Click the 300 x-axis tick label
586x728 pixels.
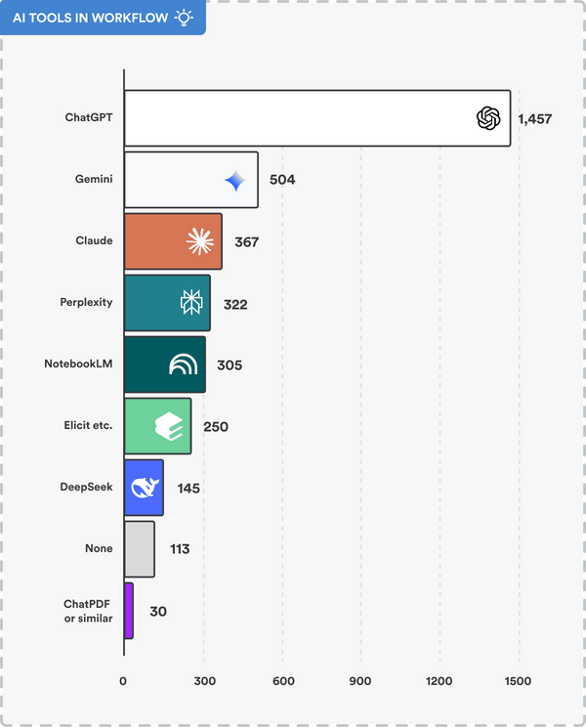click(205, 681)
